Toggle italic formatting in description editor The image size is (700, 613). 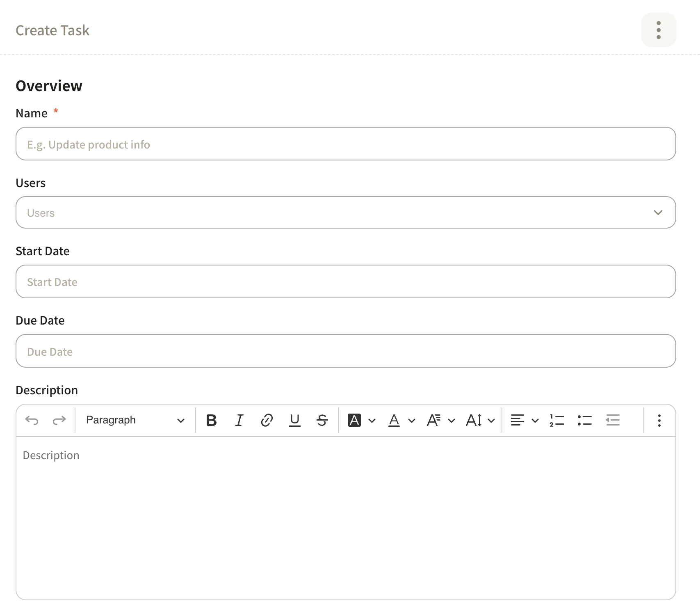(239, 420)
